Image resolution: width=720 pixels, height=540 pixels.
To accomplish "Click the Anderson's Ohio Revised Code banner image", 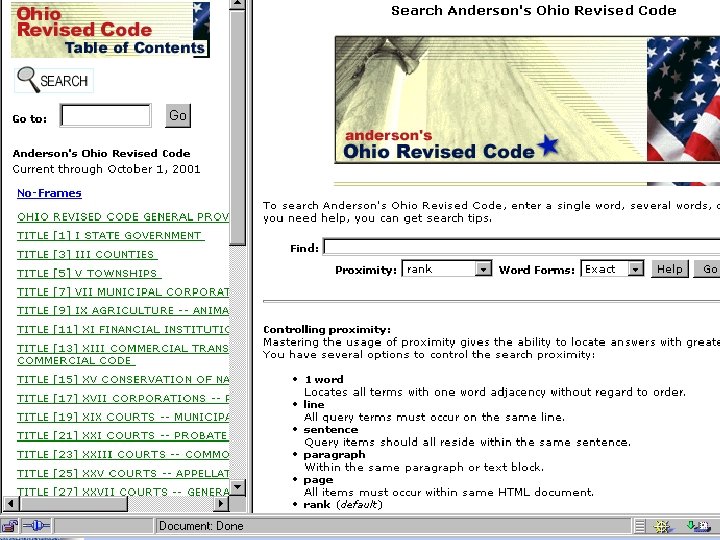I will point(527,100).
